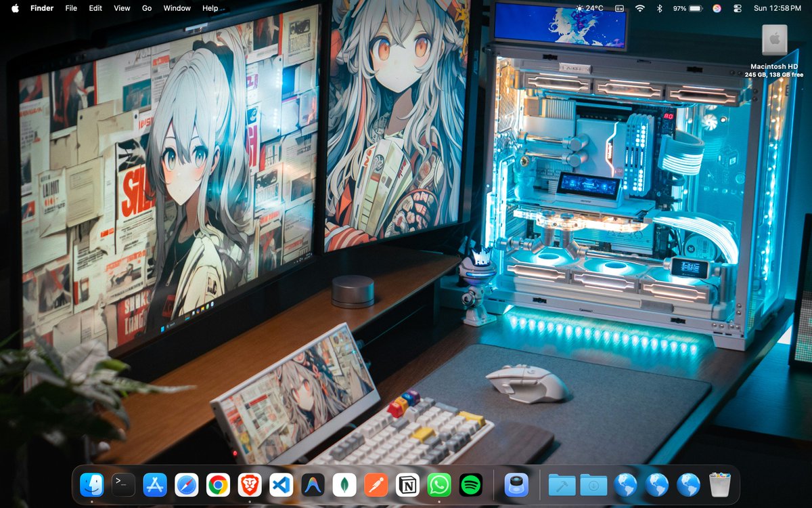
Task: Open Control Center from the menu bar
Action: pos(737,8)
